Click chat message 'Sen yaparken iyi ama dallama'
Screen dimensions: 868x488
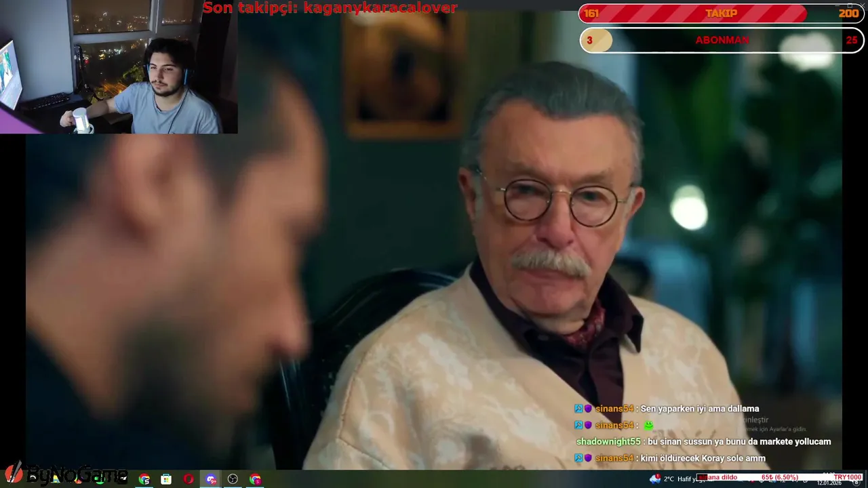(700, 409)
